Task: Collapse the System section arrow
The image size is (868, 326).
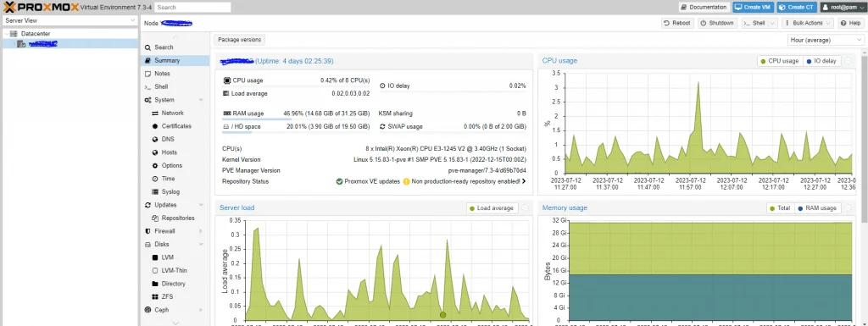Action: coord(200,100)
